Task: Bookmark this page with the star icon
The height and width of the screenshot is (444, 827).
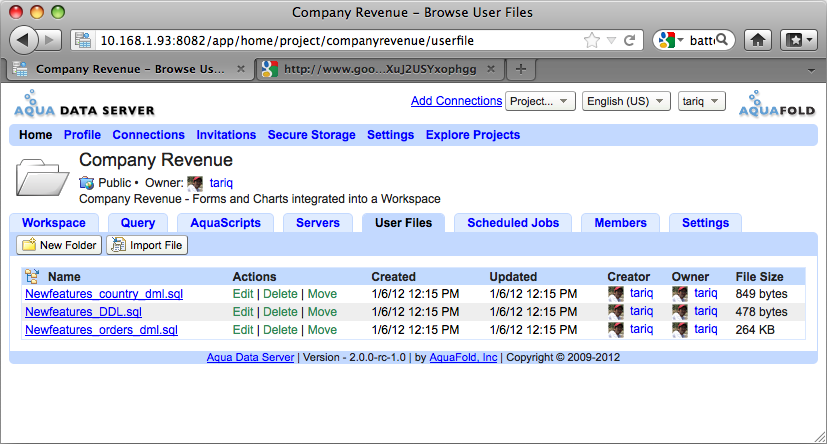Action: [593, 41]
